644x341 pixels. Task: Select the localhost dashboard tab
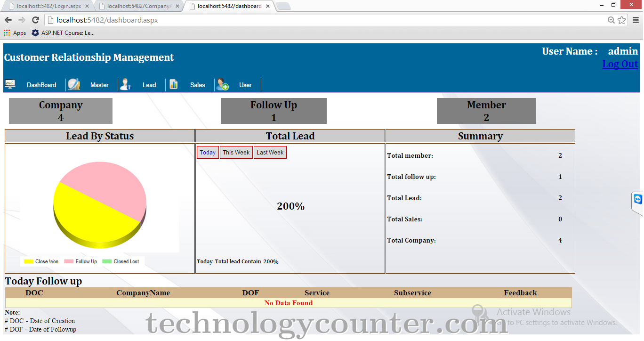click(x=230, y=6)
